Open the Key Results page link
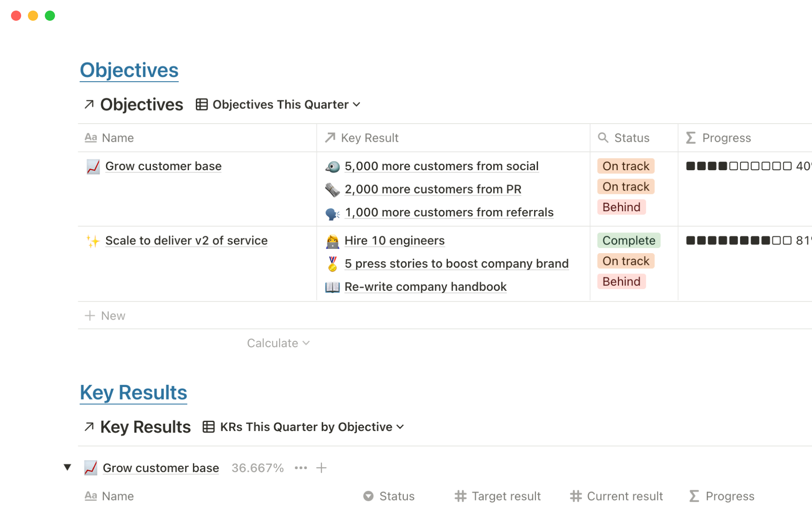 point(133,392)
